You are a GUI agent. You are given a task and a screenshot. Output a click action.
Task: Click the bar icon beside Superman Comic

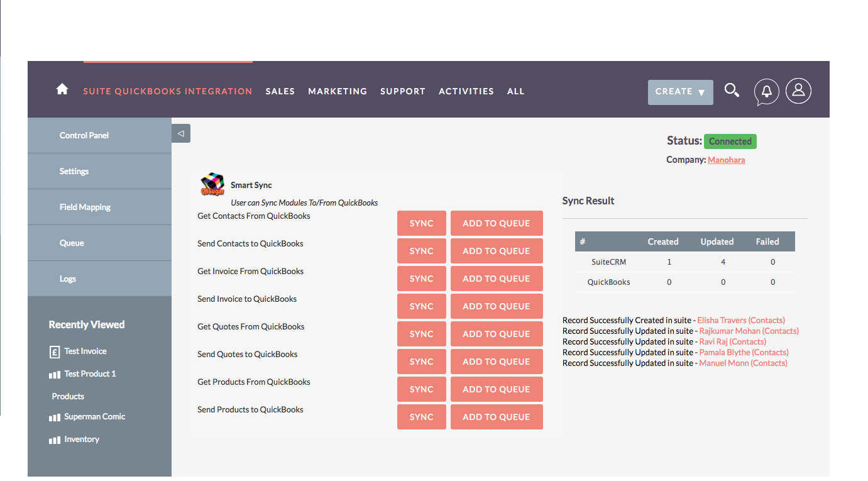(55, 417)
